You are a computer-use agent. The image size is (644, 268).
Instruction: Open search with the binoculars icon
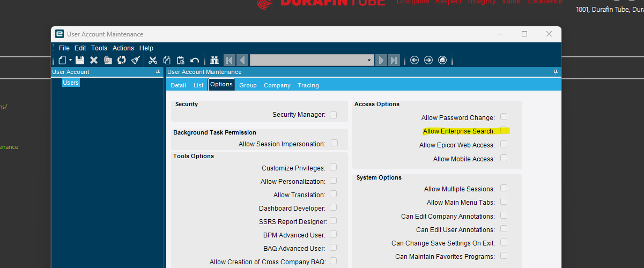(214, 60)
